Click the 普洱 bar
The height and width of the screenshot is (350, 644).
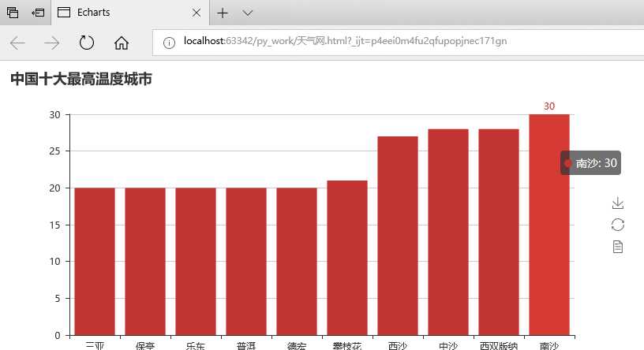(x=246, y=262)
